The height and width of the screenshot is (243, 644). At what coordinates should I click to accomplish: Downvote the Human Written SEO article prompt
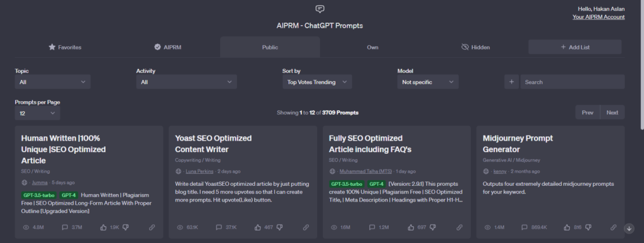pos(126,227)
